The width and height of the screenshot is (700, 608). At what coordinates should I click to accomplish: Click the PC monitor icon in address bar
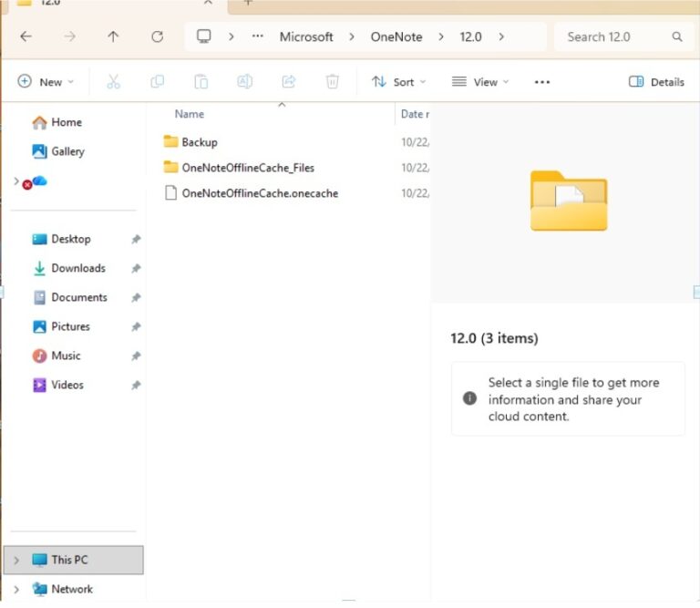tap(204, 36)
